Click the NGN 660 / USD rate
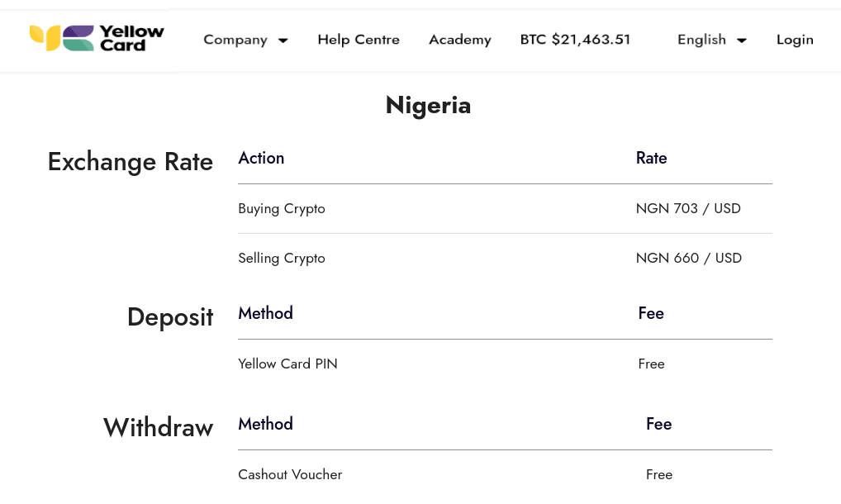Viewport: 841px width, 504px height. tap(689, 259)
